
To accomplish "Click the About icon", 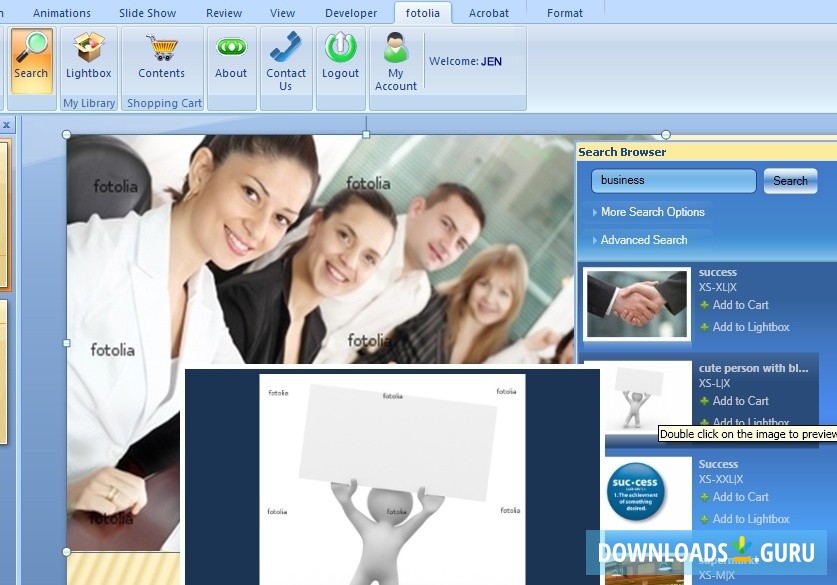I will click(230, 46).
